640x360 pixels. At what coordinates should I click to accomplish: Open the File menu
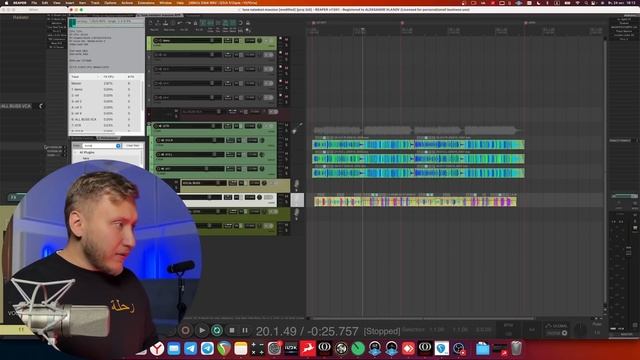(x=34, y=2)
